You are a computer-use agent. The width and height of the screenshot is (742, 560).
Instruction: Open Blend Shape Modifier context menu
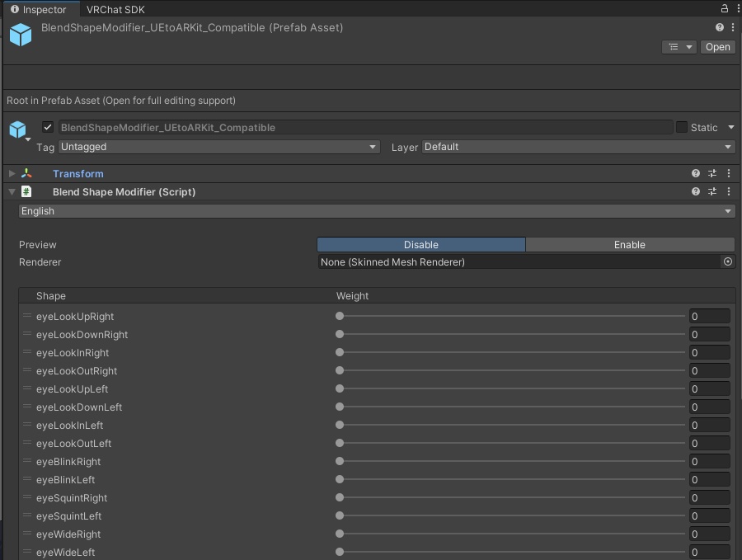pyautogui.click(x=729, y=191)
